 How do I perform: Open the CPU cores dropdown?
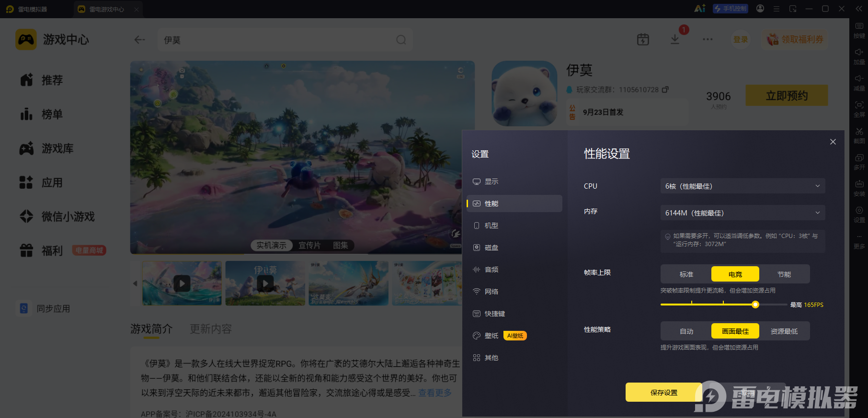[x=742, y=186]
